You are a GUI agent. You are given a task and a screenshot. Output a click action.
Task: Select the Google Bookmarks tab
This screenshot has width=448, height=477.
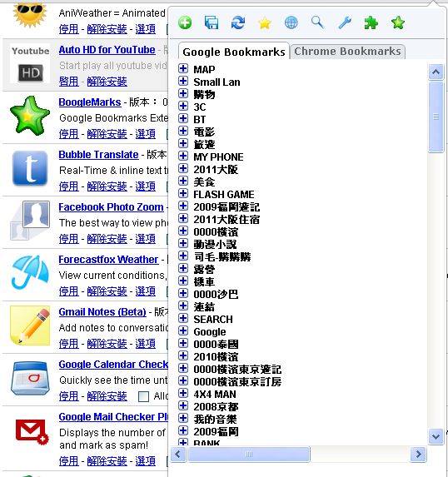[x=234, y=52]
